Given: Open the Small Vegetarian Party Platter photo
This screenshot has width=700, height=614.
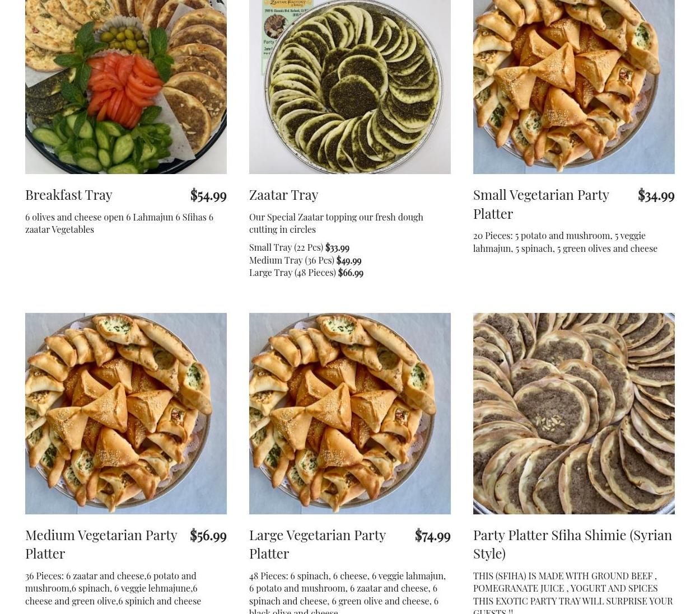Looking at the screenshot, I should (x=574, y=87).
